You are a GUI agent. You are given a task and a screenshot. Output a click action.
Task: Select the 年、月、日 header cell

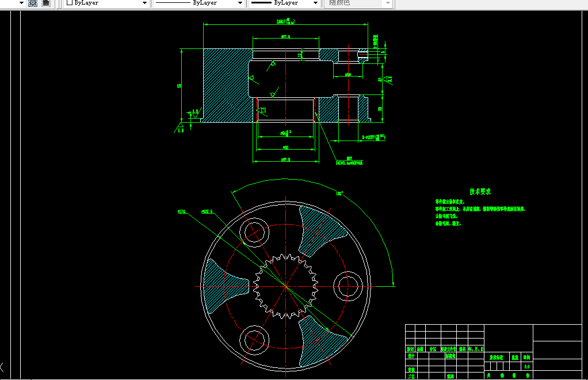click(x=476, y=349)
